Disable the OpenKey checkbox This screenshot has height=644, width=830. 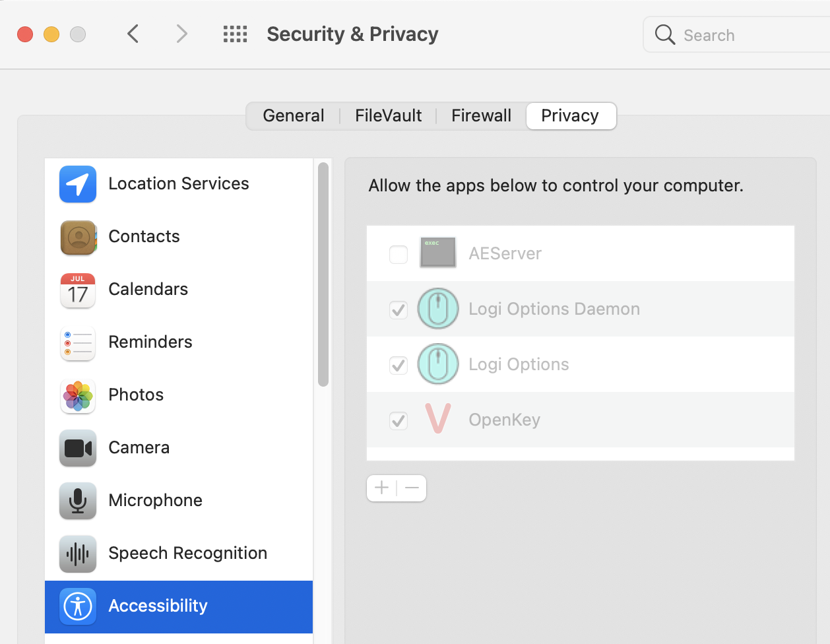tap(399, 420)
